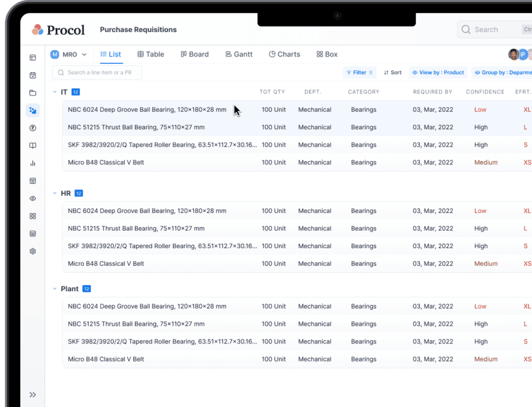532x407 pixels.
Task: Collapse the IT group
Action: [x=55, y=92]
